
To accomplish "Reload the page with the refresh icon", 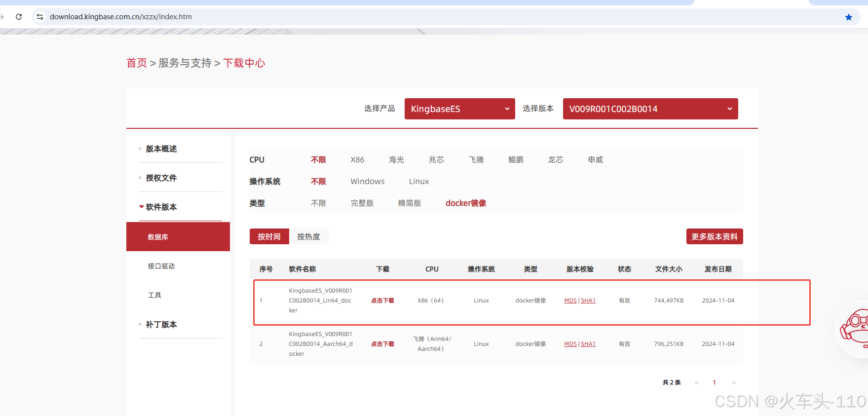I will coord(19,17).
